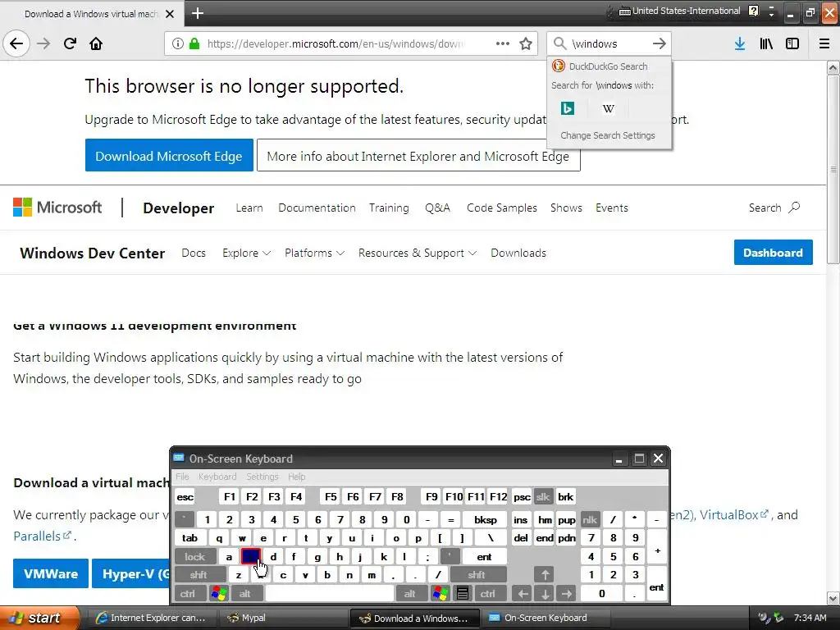The height and width of the screenshot is (630, 840).
Task: Toggle the right shft key on On-Screen Keyboard
Action: point(477,575)
